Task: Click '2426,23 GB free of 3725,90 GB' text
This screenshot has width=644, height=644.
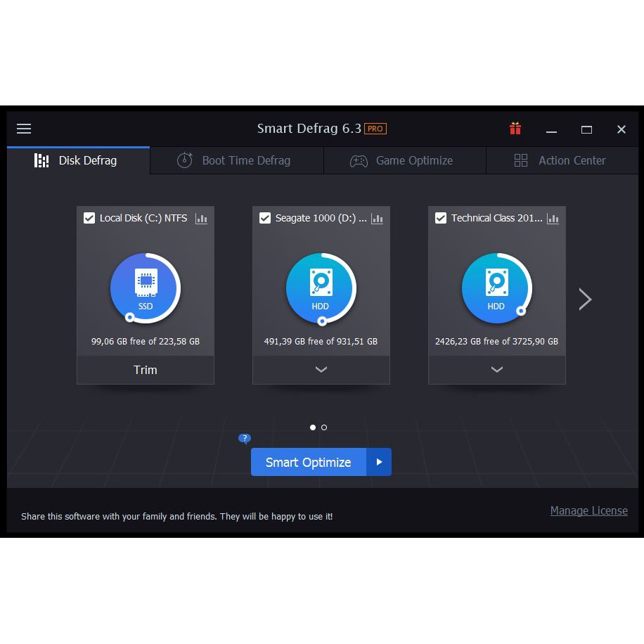Action: [x=496, y=341]
